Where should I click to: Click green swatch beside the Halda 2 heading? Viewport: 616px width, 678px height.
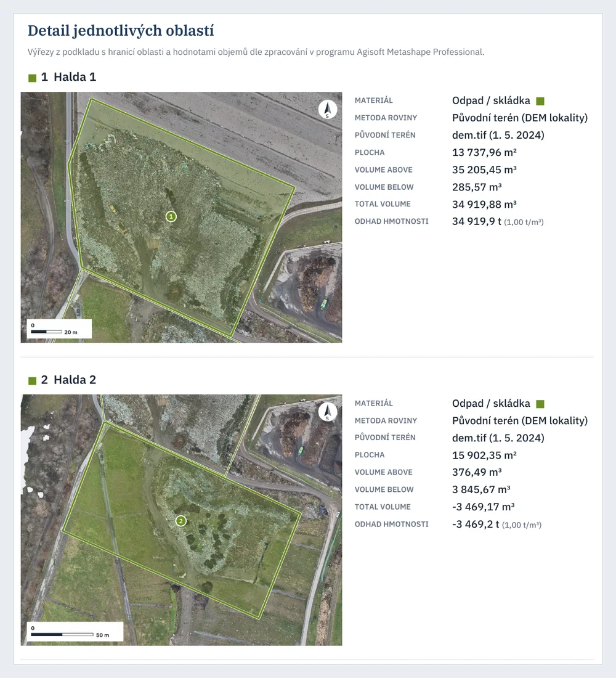point(32,380)
